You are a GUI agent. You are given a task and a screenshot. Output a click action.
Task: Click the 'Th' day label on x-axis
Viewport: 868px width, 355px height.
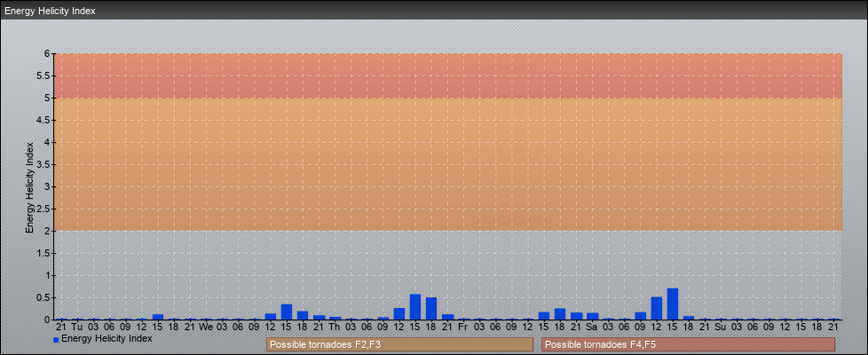[335, 327]
